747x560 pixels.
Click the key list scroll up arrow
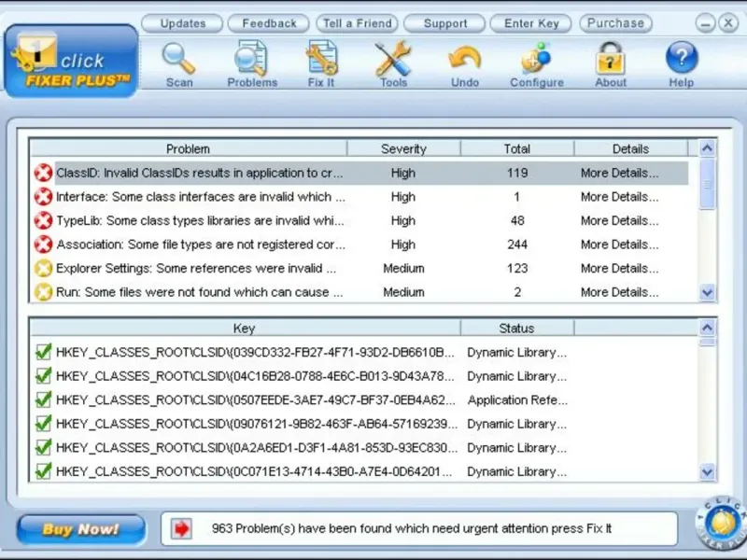pos(707,329)
